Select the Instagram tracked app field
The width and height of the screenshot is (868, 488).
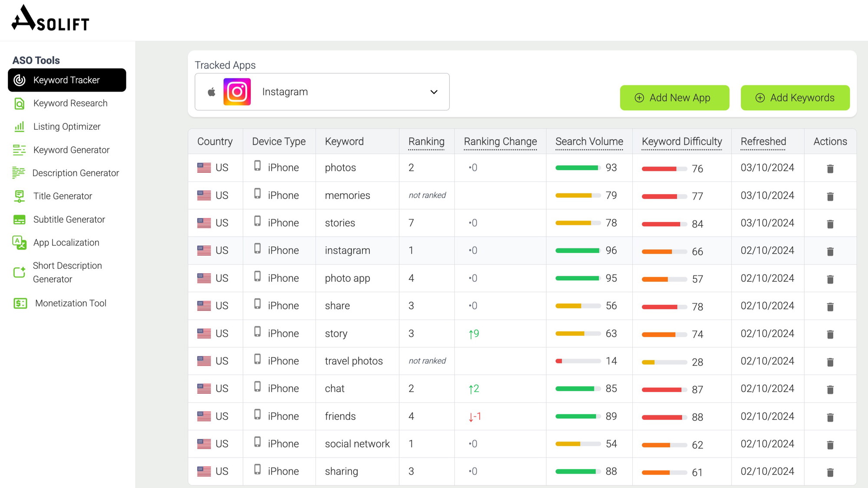[x=322, y=92]
